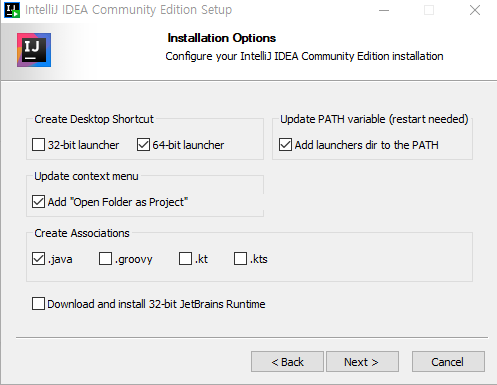The height and width of the screenshot is (385, 497).
Task: Untick the .java association checkbox
Action: pyautogui.click(x=38, y=259)
